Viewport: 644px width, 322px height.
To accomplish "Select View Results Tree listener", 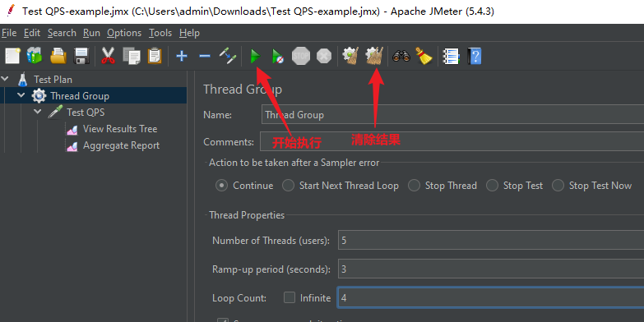I will [120, 129].
